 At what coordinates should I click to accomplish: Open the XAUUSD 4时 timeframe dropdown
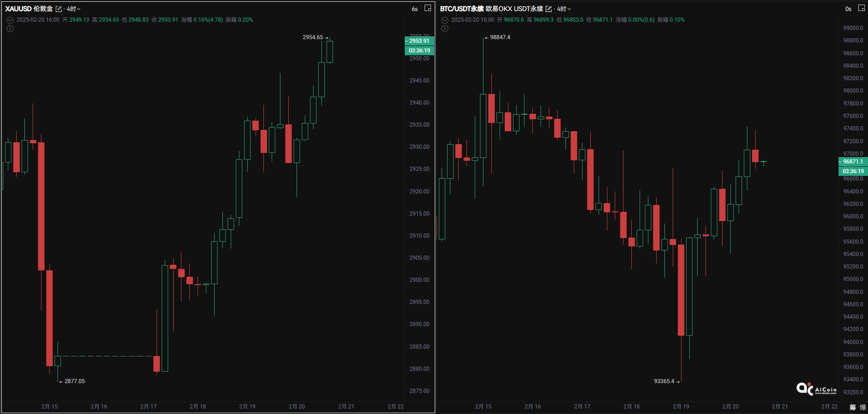click(x=74, y=9)
